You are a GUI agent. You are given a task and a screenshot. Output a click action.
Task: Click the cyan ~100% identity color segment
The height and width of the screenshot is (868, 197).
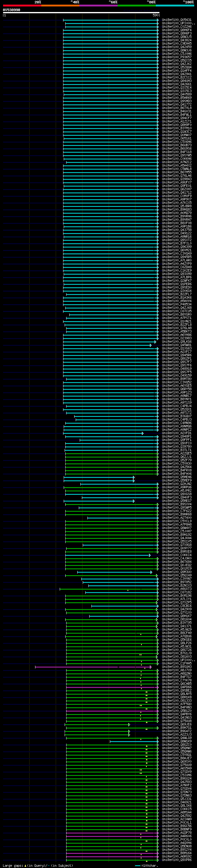[175, 6]
